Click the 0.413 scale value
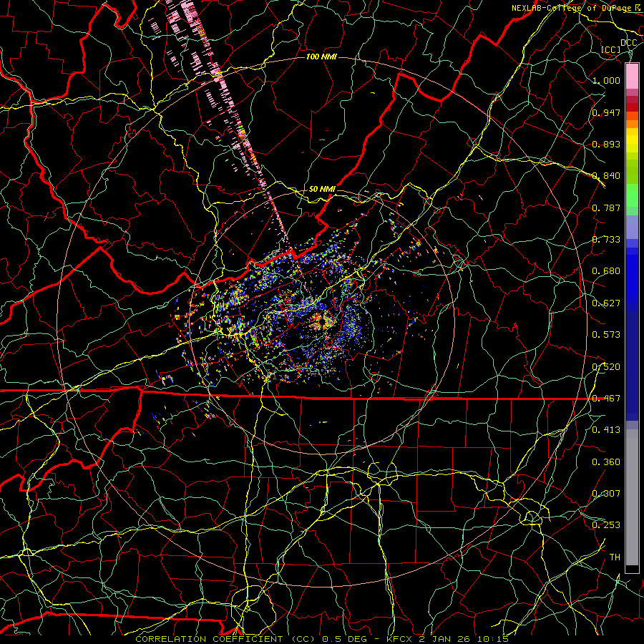The image size is (644, 644). (606, 430)
